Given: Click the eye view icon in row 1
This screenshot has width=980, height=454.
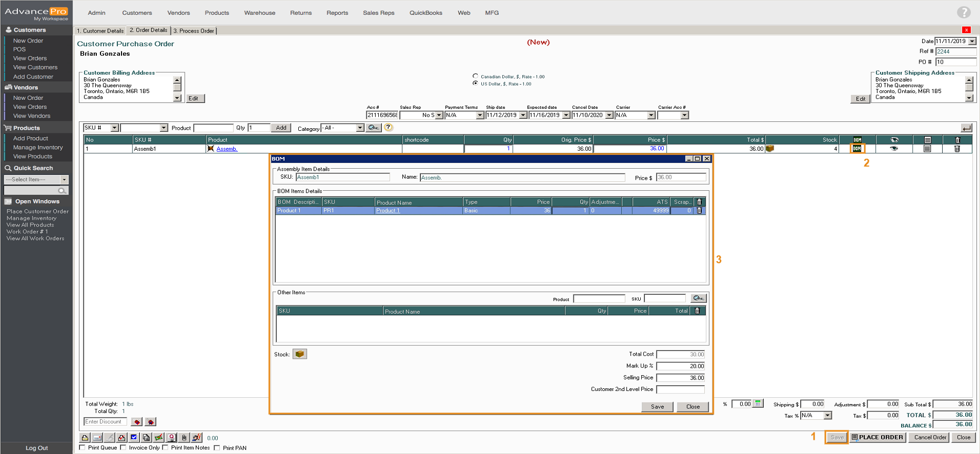Looking at the screenshot, I should (x=894, y=149).
